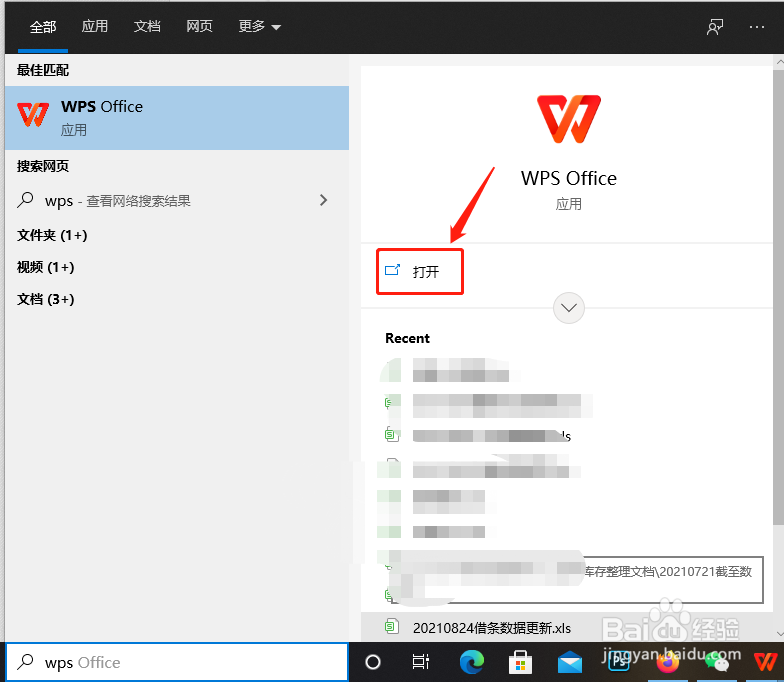Expand 文档 (3+) results
The width and height of the screenshot is (784, 682).
point(46,299)
